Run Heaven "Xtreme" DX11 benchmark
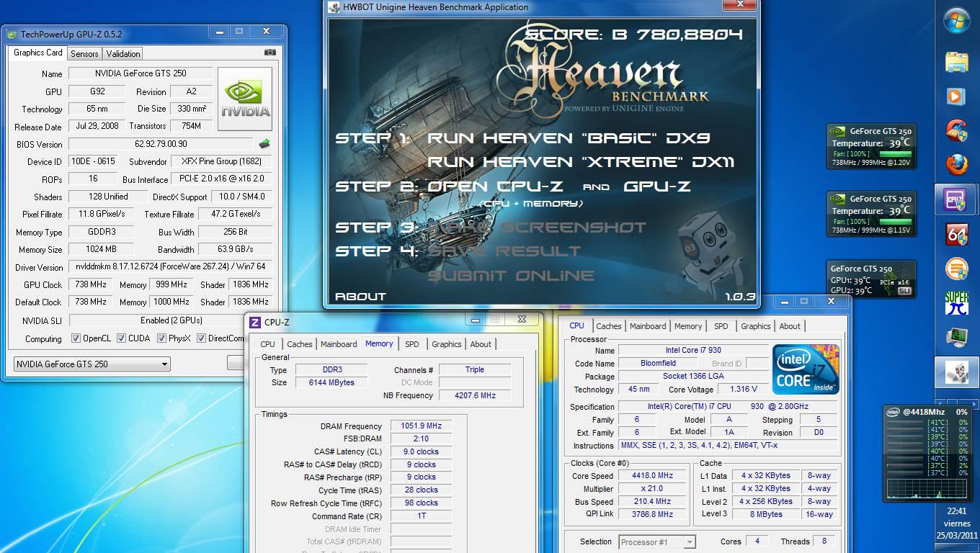980x553 pixels. pos(581,162)
